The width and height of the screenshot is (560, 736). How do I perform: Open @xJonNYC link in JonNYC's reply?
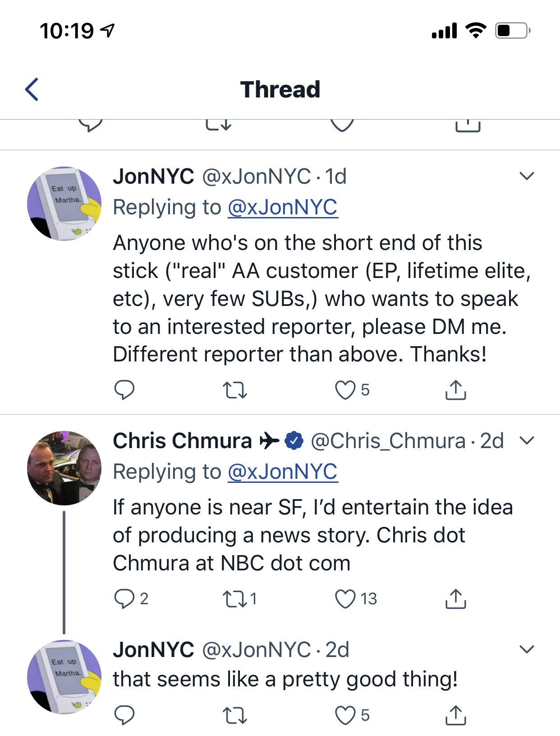click(x=283, y=208)
